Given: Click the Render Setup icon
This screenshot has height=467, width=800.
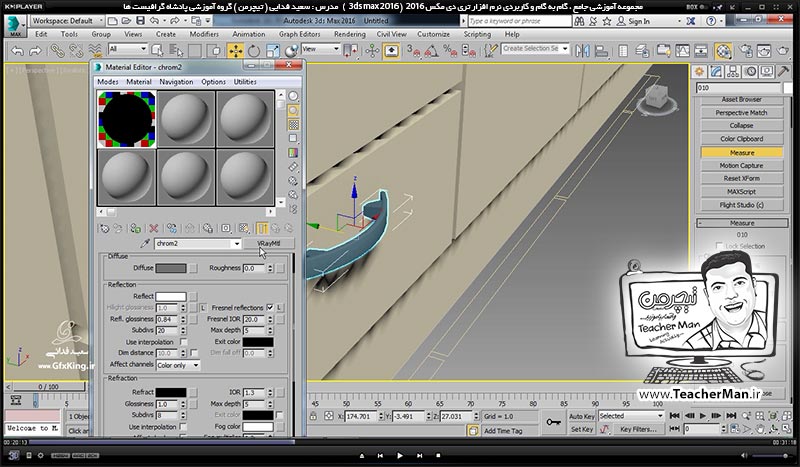Looking at the screenshot, I should [745, 51].
